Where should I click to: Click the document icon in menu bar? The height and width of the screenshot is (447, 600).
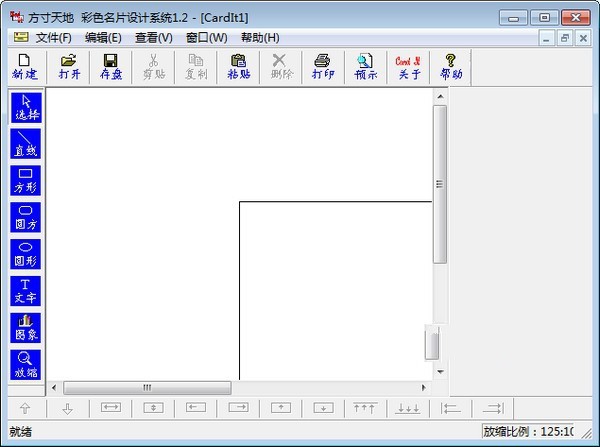pyautogui.click(x=21, y=37)
